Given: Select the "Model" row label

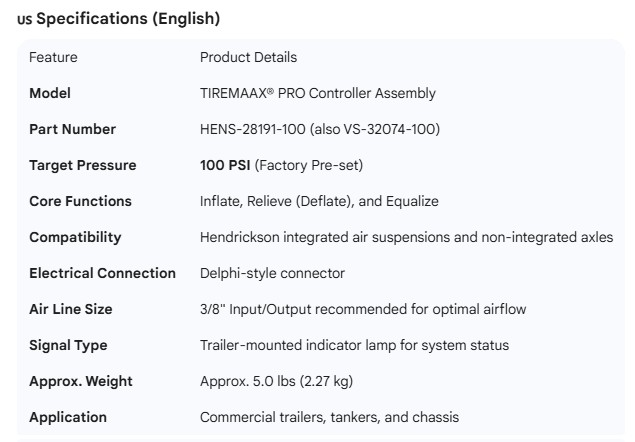Looking at the screenshot, I should pyautogui.click(x=50, y=93).
